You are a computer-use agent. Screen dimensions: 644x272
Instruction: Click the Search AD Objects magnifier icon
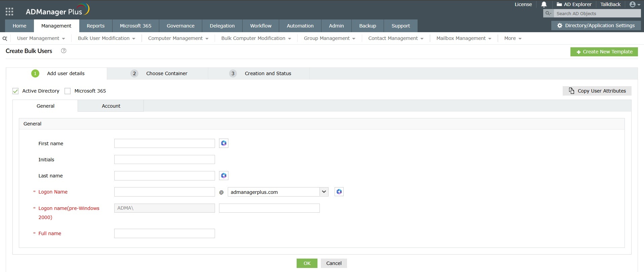548,13
